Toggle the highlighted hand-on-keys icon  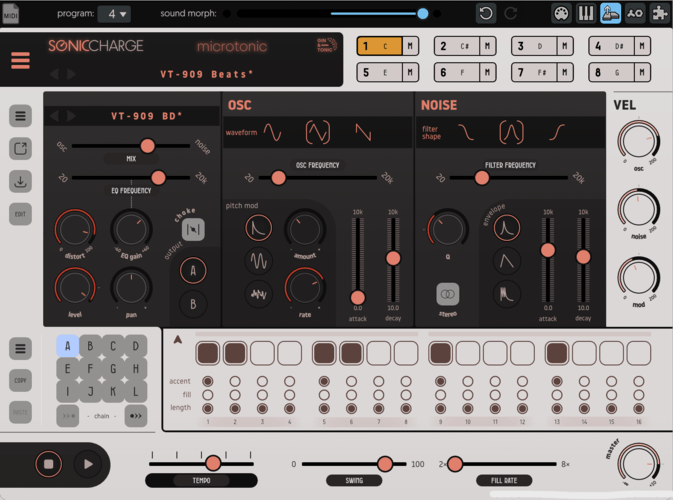coord(610,14)
